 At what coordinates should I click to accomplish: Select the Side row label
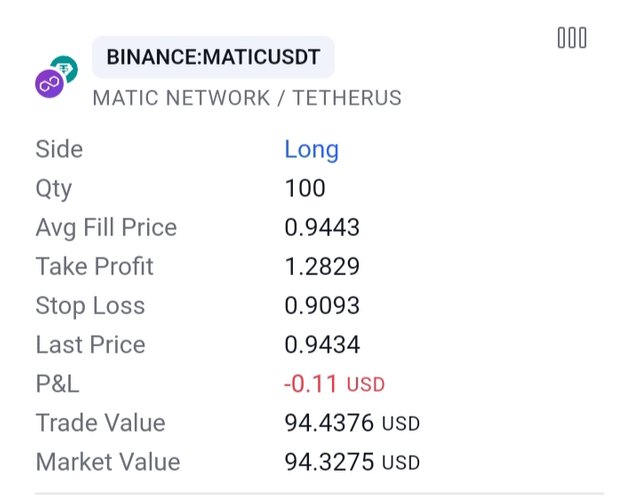[x=59, y=150]
